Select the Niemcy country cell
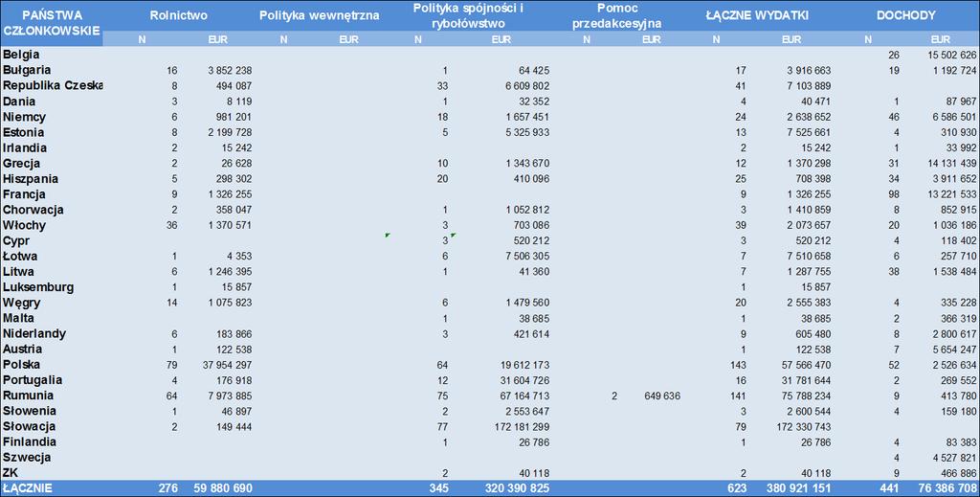Viewport: 980px width, 497px height. 24,117
